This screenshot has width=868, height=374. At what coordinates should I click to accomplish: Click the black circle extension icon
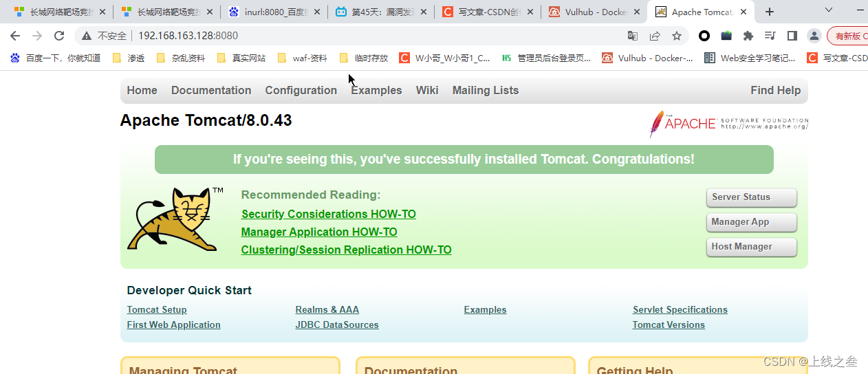point(704,36)
